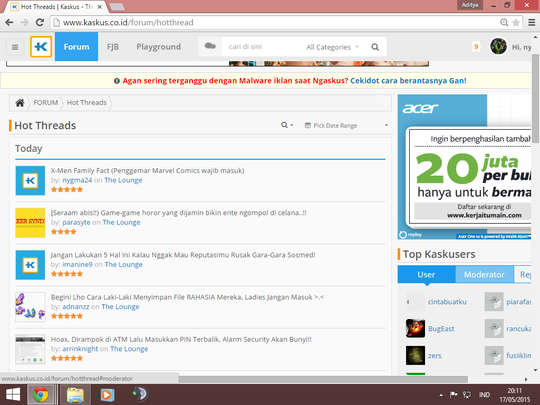Open 'Begini Lho Cara Laki-Laki' thread
This screenshot has height=405, width=540.
pyautogui.click(x=187, y=297)
